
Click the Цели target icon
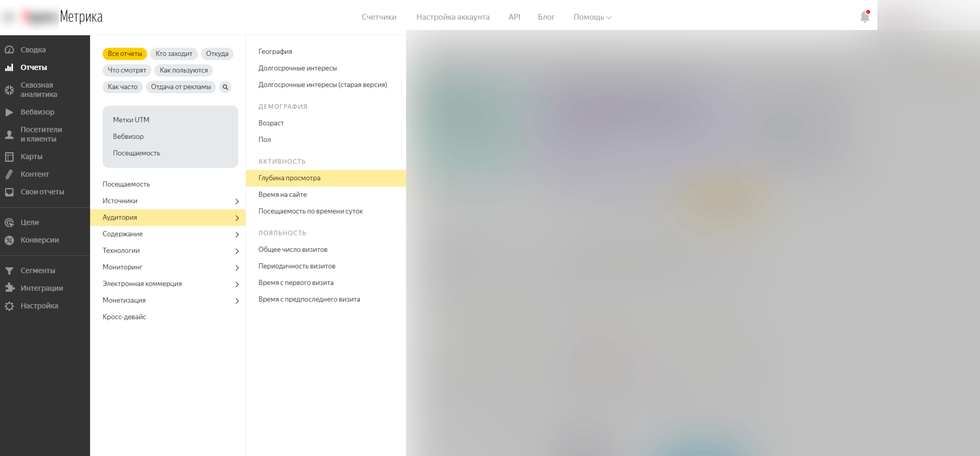[x=9, y=222]
